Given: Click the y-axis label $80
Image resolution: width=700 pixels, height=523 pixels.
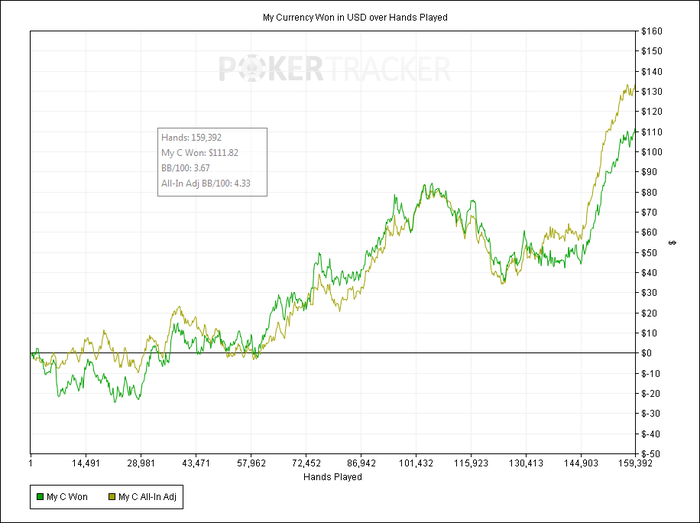Looking at the screenshot, I should 649,192.
